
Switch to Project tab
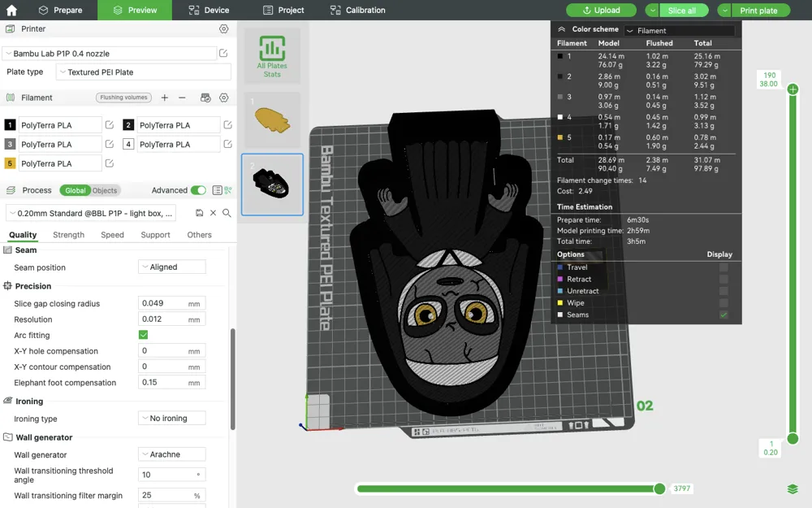point(283,10)
